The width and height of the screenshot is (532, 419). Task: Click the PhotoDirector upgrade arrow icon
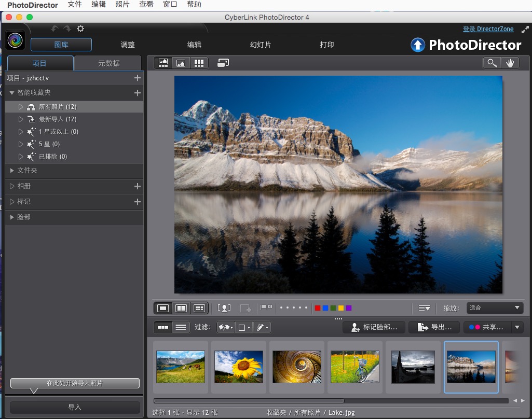(x=418, y=45)
